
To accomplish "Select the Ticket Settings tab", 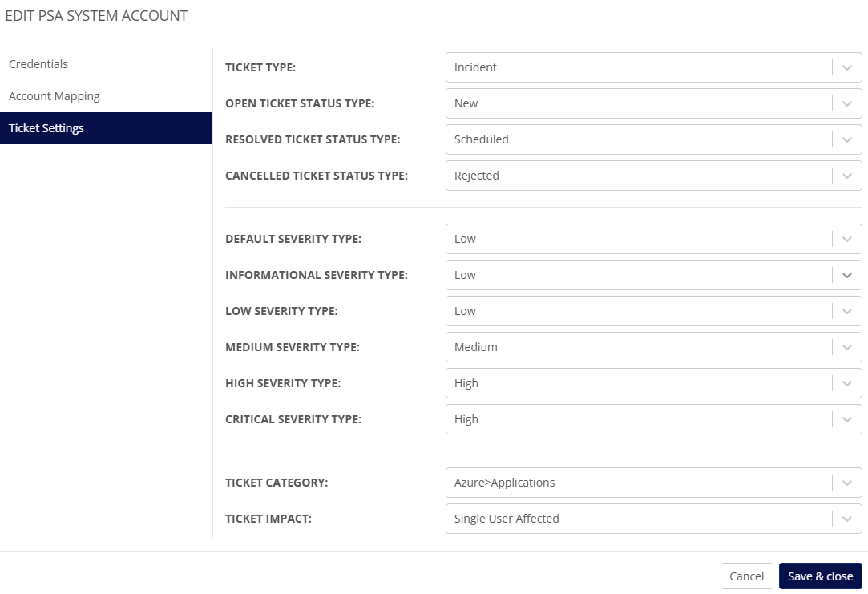I will 46,128.
